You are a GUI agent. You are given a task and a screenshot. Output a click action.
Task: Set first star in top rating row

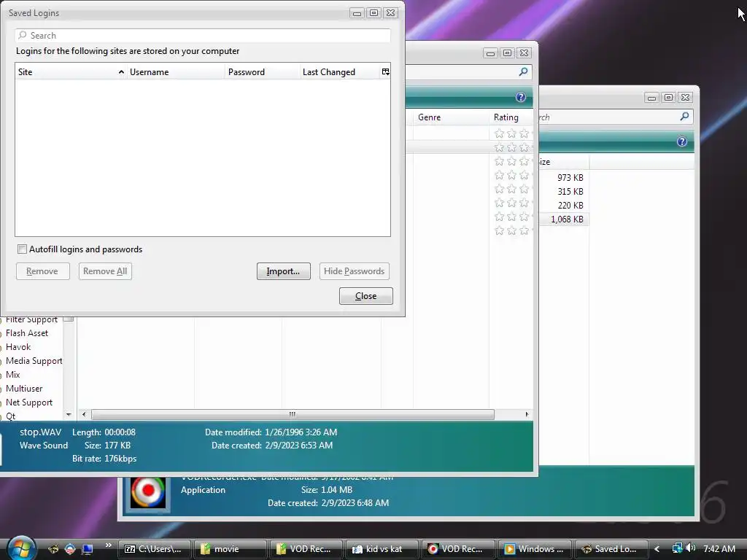pyautogui.click(x=499, y=133)
